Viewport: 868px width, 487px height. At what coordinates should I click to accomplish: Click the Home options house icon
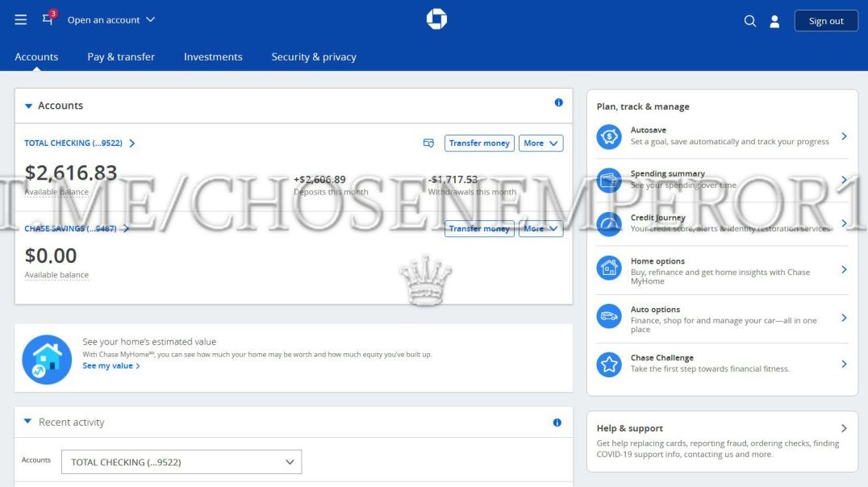point(609,268)
